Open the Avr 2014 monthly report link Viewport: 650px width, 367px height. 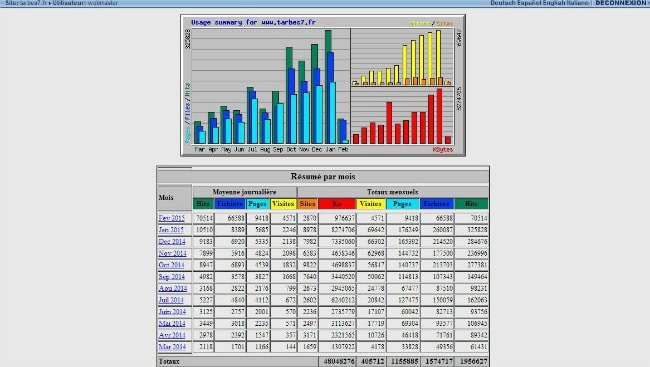click(172, 335)
